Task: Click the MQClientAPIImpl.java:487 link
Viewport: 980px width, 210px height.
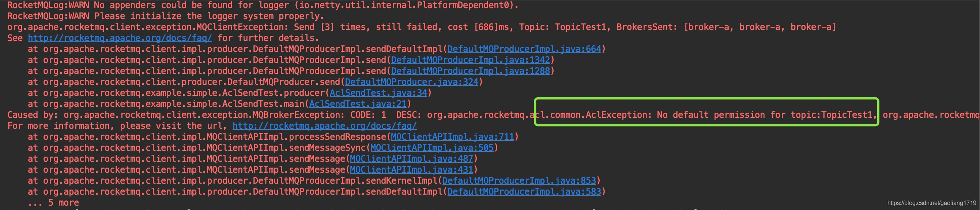Action: point(411,159)
